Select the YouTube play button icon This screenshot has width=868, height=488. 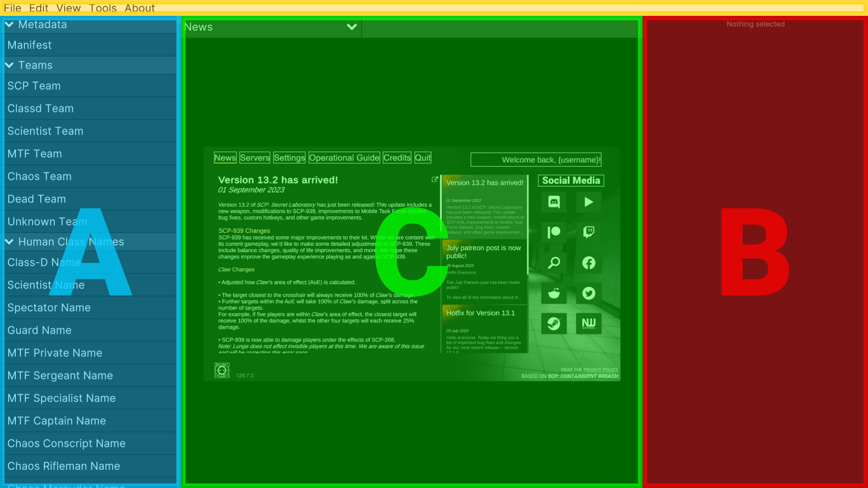coord(589,202)
